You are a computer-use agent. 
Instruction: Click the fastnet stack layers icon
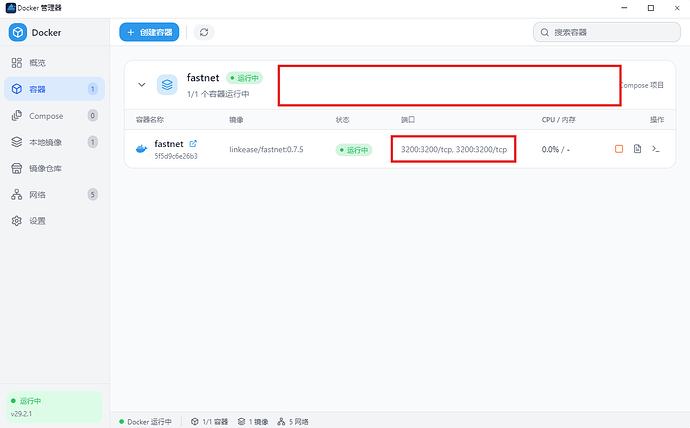click(167, 84)
